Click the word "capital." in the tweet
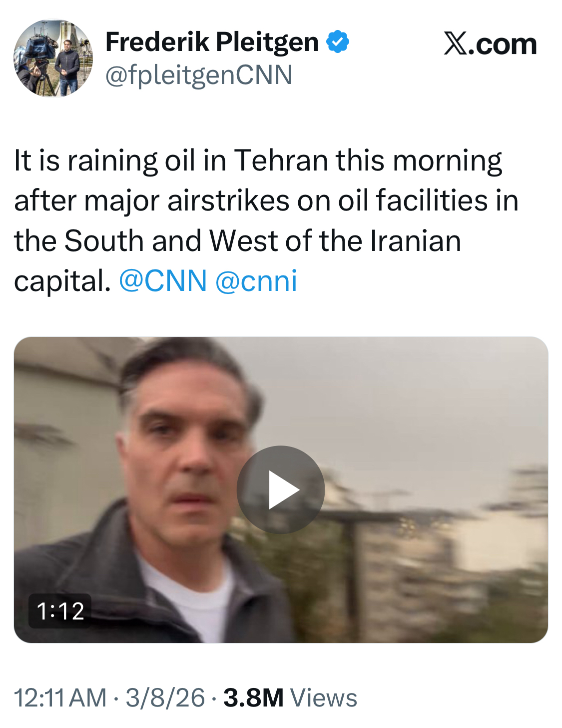Screen dimensions: 562x728 tap(62, 281)
